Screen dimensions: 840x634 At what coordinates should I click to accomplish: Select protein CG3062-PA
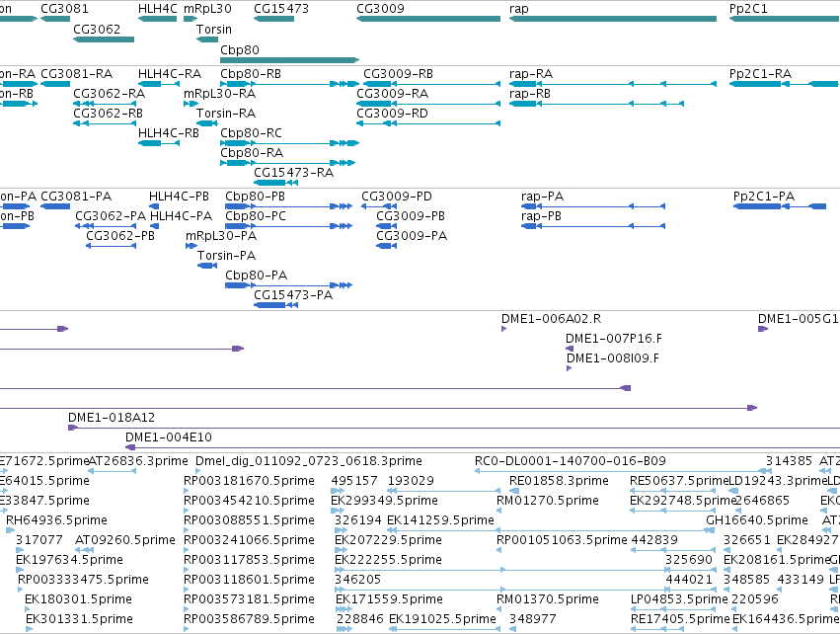pos(106,226)
